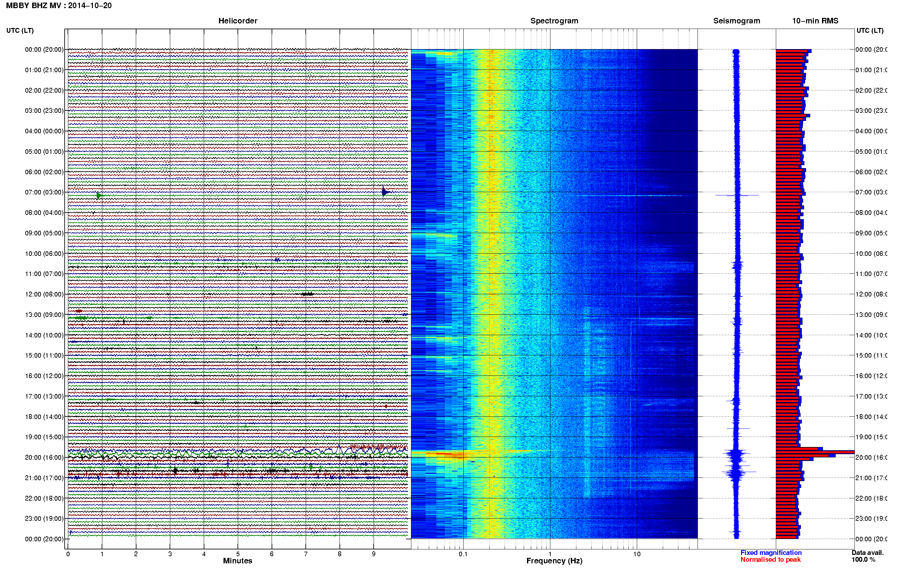Select the left '07:00 (03:00)' time label

click(44, 192)
